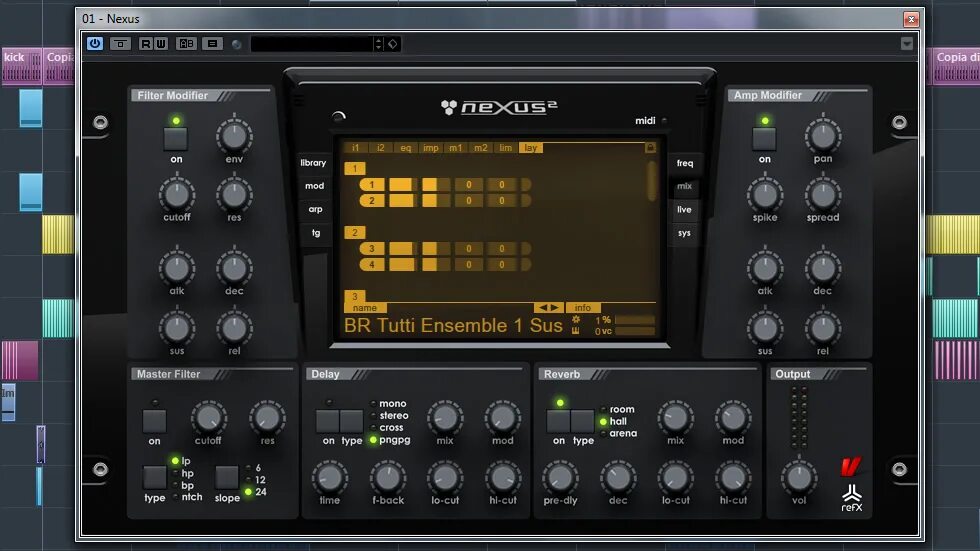Click the Amp Modifier pan knob
The height and width of the screenshot is (551, 980).
pos(822,136)
